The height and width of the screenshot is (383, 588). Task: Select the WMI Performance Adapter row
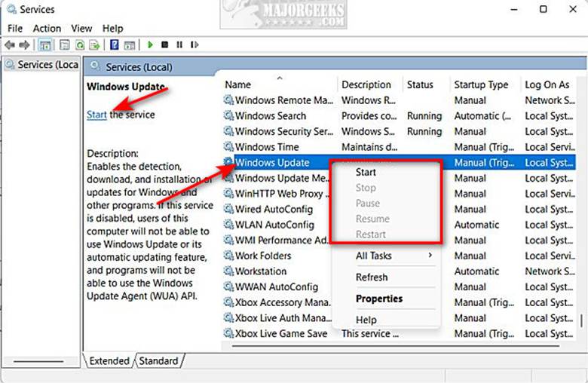point(400,240)
